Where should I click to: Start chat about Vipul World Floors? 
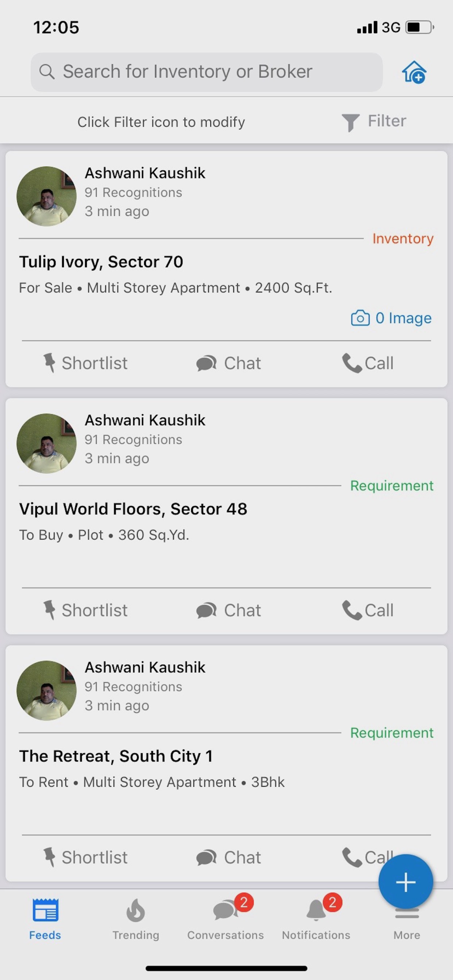tap(228, 610)
